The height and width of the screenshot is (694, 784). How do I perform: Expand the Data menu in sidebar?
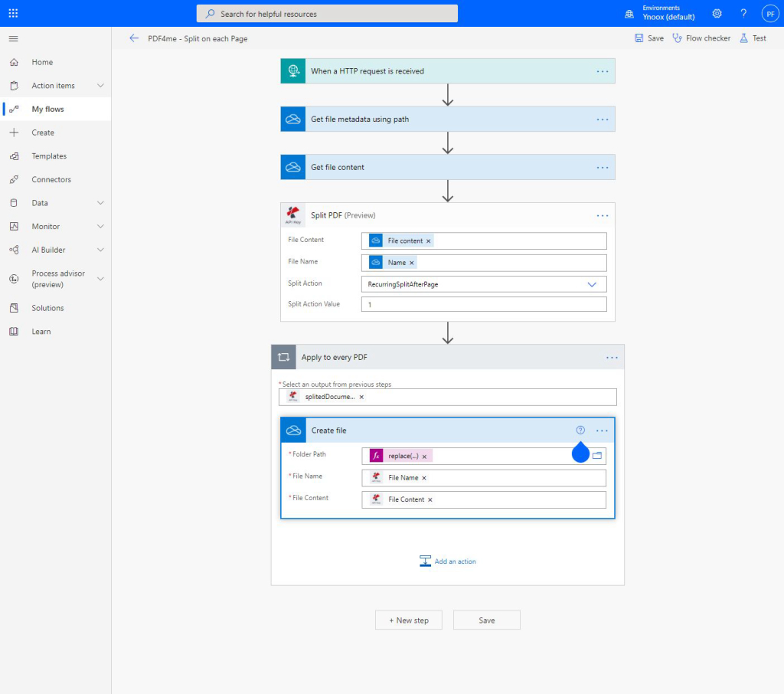(x=100, y=203)
